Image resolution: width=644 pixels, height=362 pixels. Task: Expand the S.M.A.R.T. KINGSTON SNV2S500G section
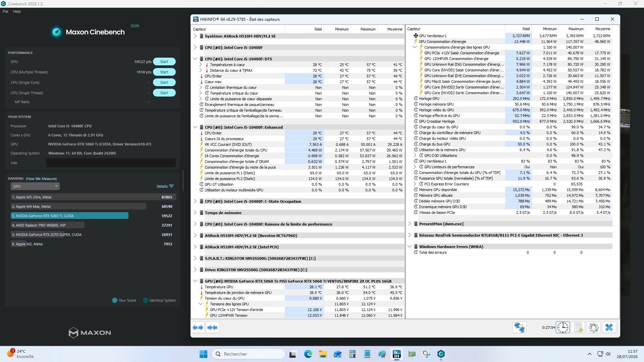(195, 258)
